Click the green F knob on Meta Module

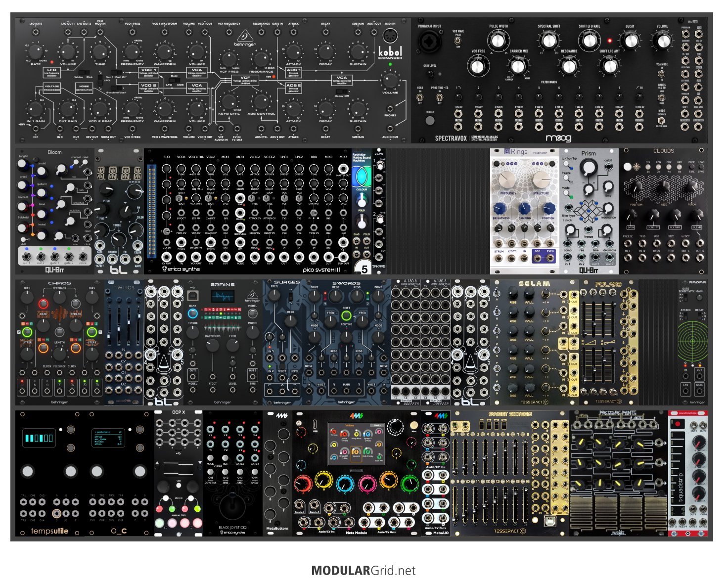point(409,484)
